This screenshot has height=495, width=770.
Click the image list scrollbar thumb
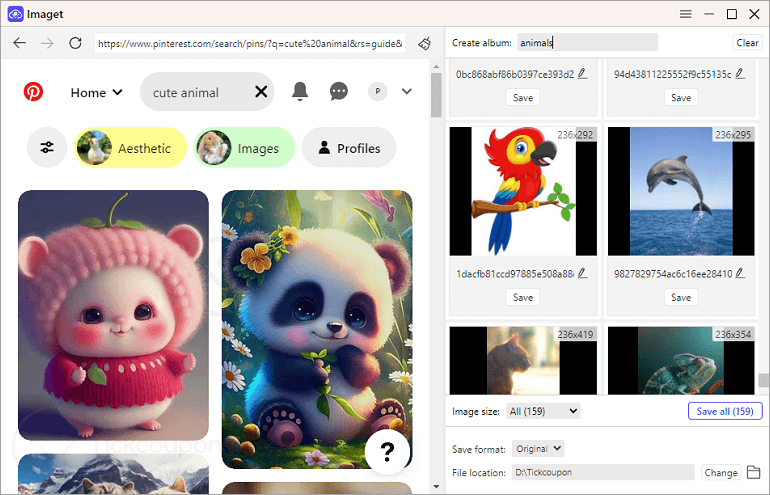click(x=764, y=380)
